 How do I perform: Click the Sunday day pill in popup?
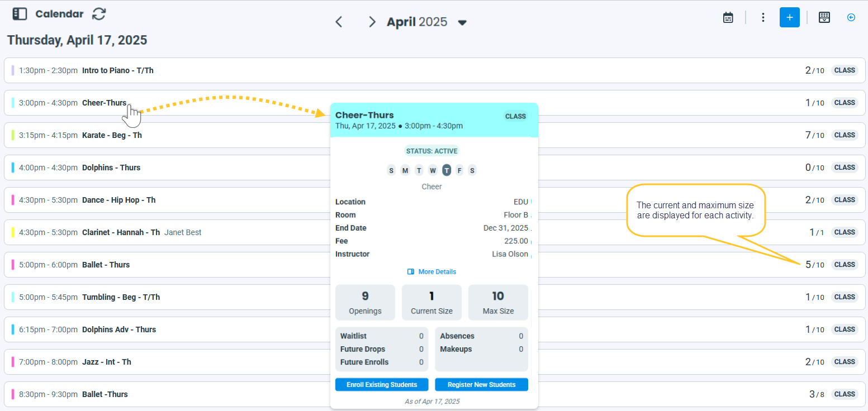pyautogui.click(x=391, y=170)
